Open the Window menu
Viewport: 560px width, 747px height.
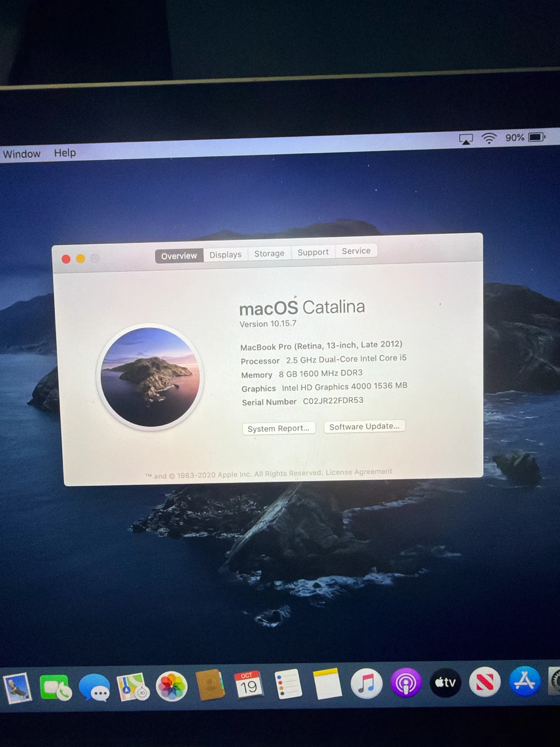tap(22, 154)
